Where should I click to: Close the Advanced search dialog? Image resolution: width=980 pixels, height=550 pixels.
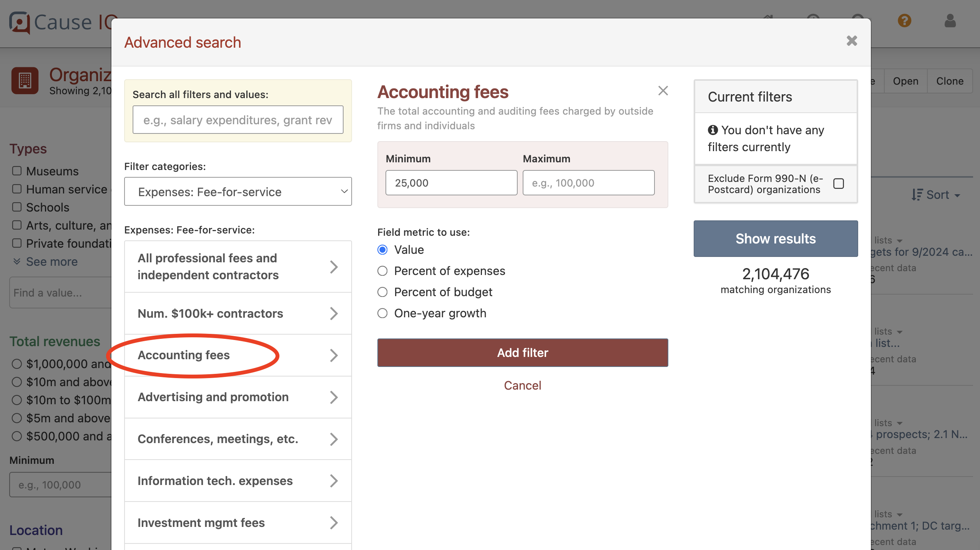(852, 41)
